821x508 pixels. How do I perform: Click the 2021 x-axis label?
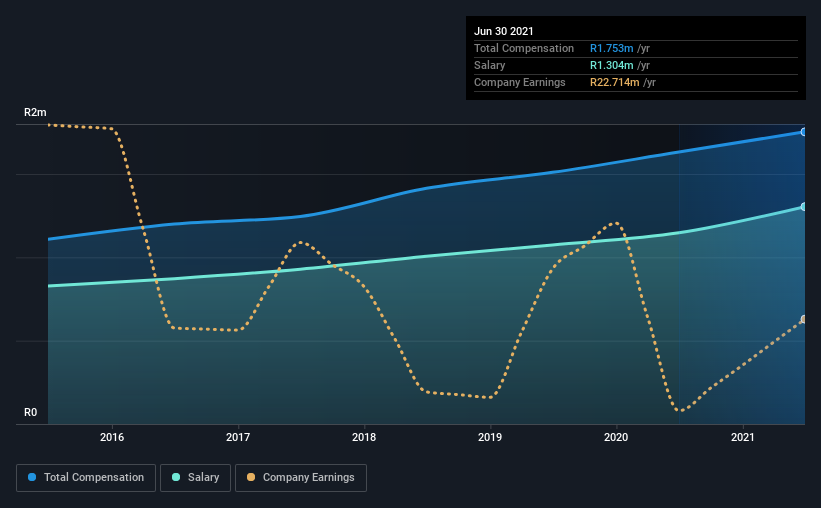[x=742, y=437]
